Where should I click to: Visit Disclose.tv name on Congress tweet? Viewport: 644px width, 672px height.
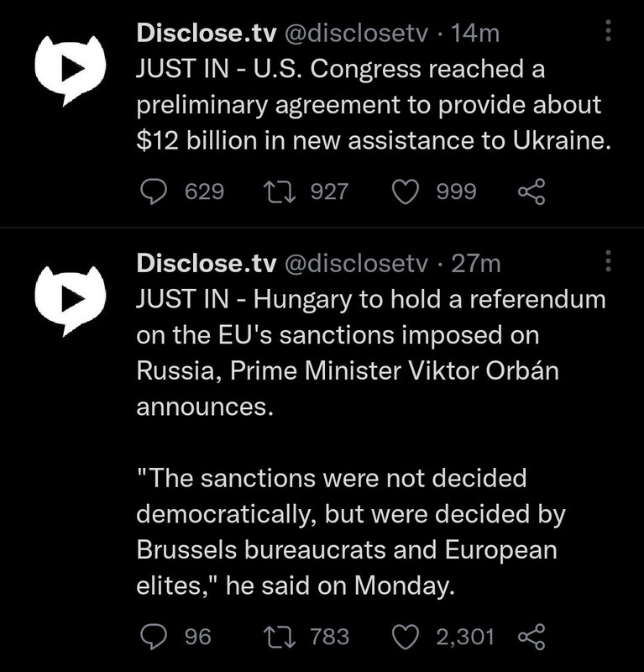pyautogui.click(x=207, y=33)
